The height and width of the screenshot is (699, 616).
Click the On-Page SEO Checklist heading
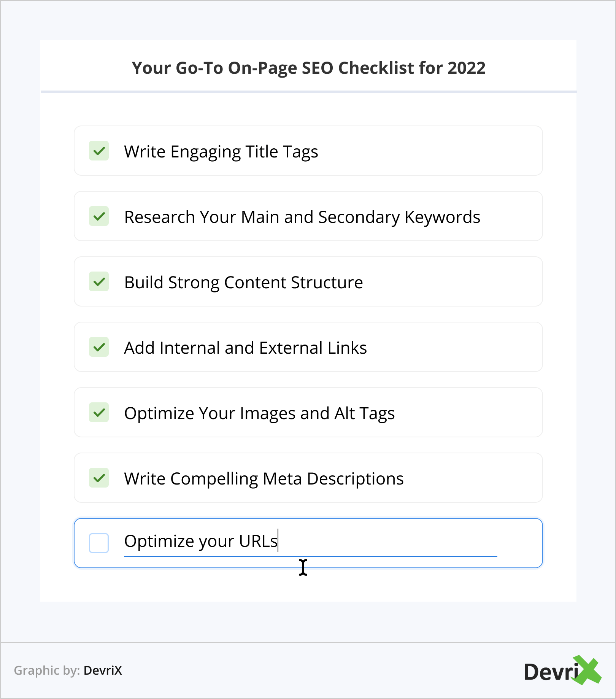pos(308,68)
